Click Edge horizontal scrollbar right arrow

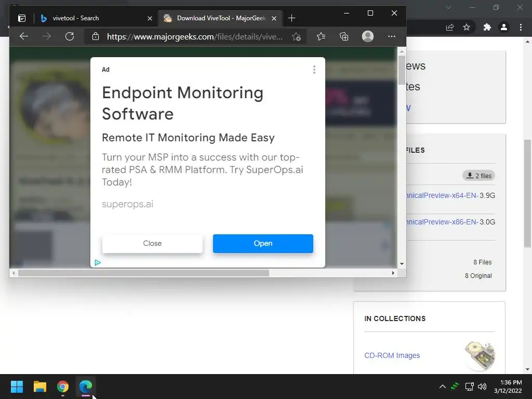pyautogui.click(x=393, y=273)
